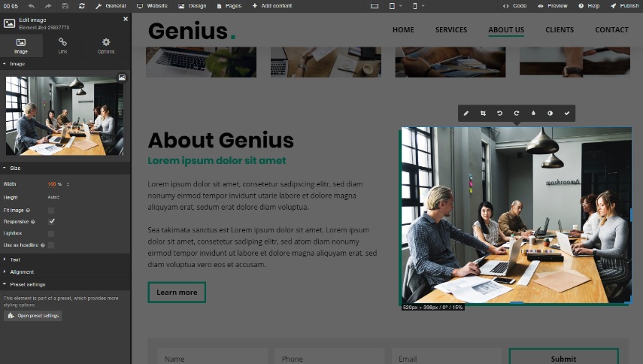This screenshot has height=364, width=643.
Task: Confirm image edits with checkmark icon
Action: pyautogui.click(x=567, y=113)
